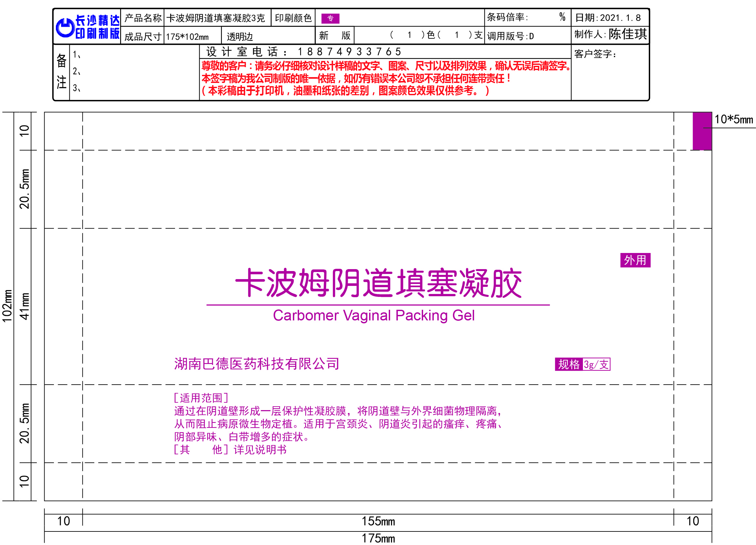The width and height of the screenshot is (756, 545).
Task: Click the 155mm width dimension label
Action: (x=378, y=521)
